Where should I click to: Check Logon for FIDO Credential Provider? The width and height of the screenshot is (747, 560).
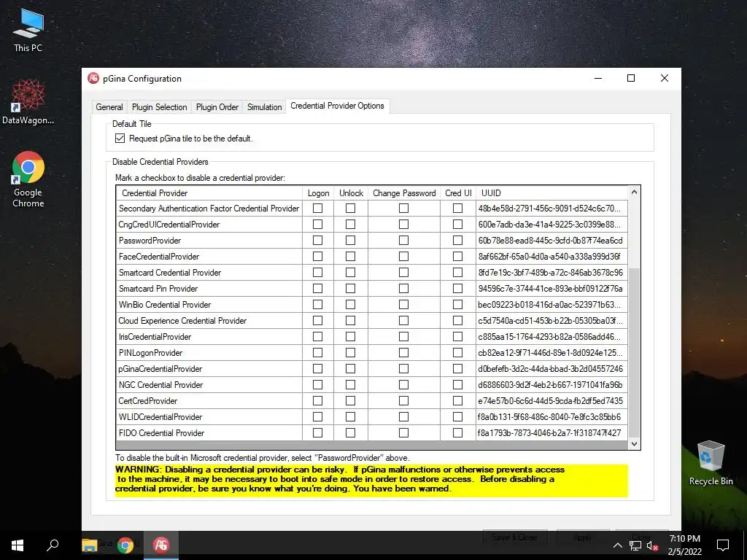[318, 433]
